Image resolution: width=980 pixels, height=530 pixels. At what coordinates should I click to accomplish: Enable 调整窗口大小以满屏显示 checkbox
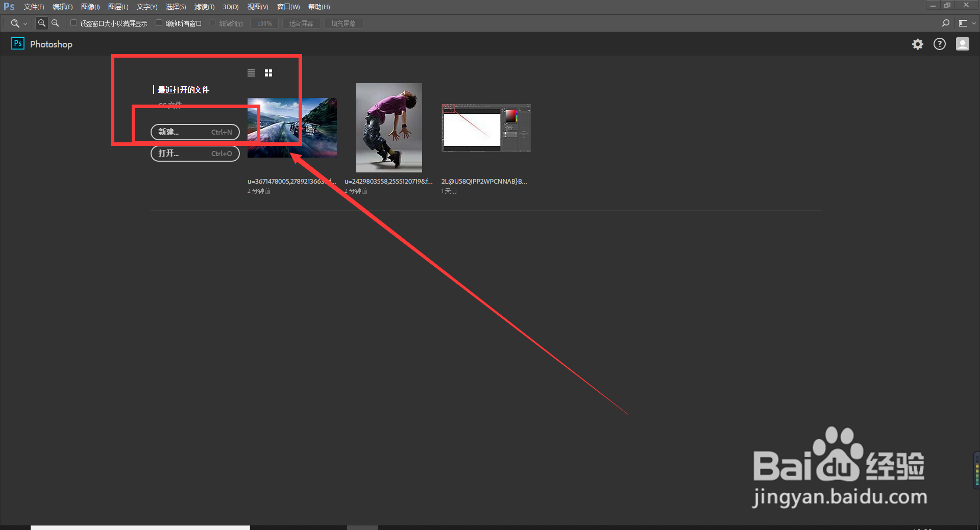pyautogui.click(x=73, y=23)
